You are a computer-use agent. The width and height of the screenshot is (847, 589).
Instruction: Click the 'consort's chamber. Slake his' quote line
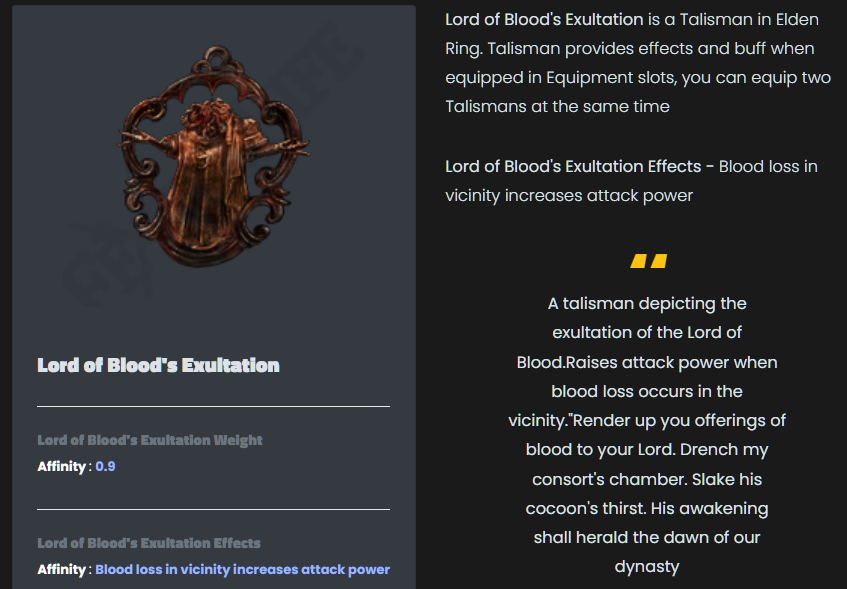pos(647,479)
